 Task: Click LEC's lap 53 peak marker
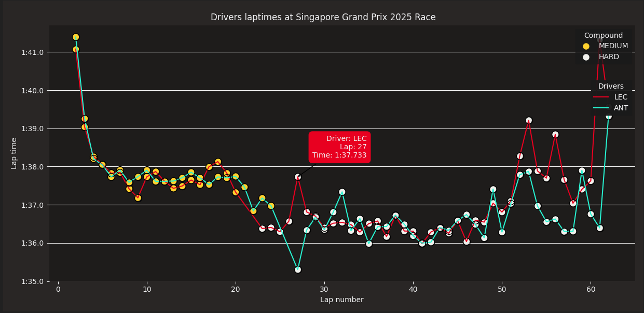[529, 120]
